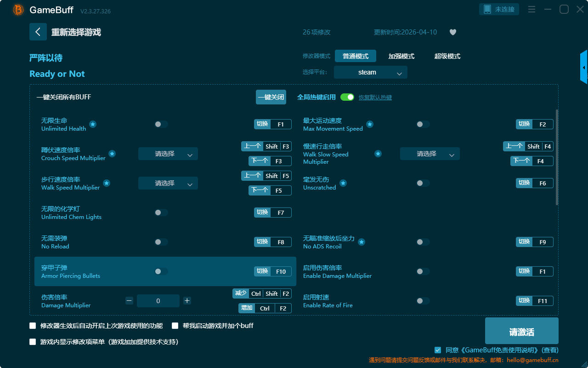Click the star icon next to Max Movement Speed
Image resolution: width=588 pixels, height=368 pixels.
point(369,124)
